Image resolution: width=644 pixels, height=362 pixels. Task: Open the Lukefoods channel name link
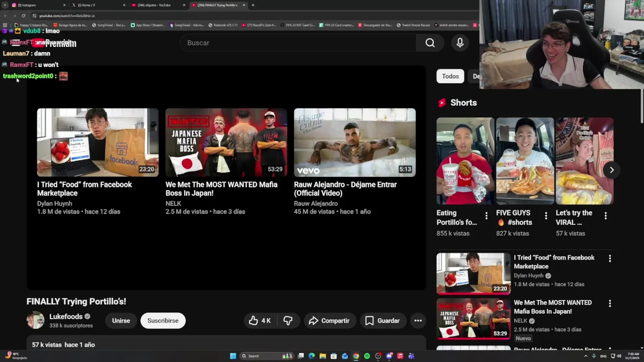pyautogui.click(x=66, y=316)
